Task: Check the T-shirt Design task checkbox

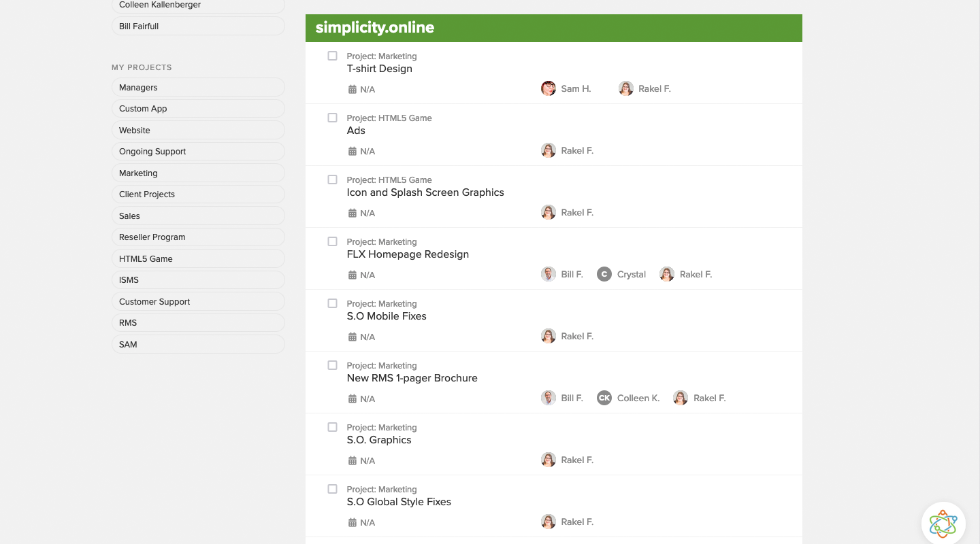Action: pyautogui.click(x=332, y=56)
